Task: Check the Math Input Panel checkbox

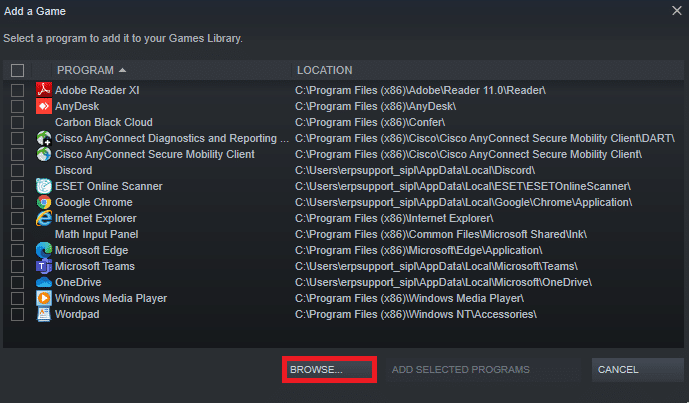Action: pyautogui.click(x=18, y=234)
